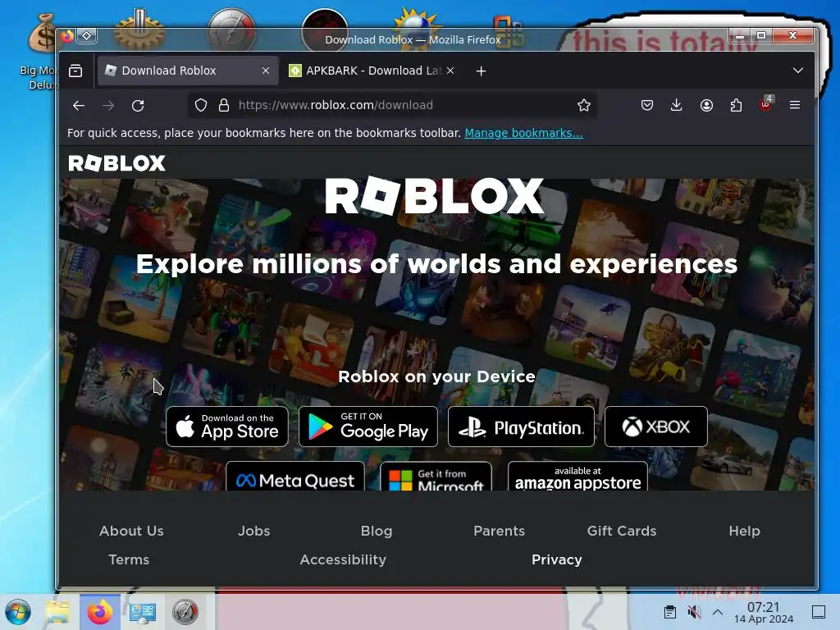Expand hidden system tray icons arrow
This screenshot has width=840, height=630.
tap(718, 612)
